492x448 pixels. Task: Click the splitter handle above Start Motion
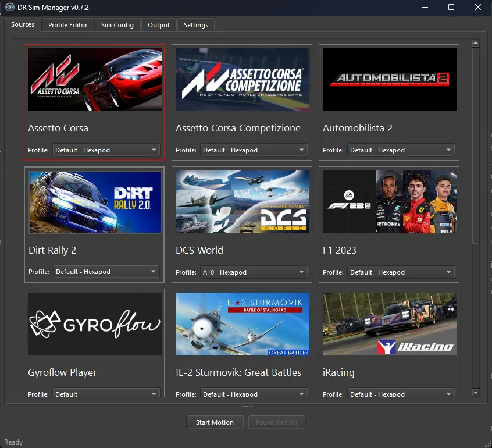(x=247, y=407)
